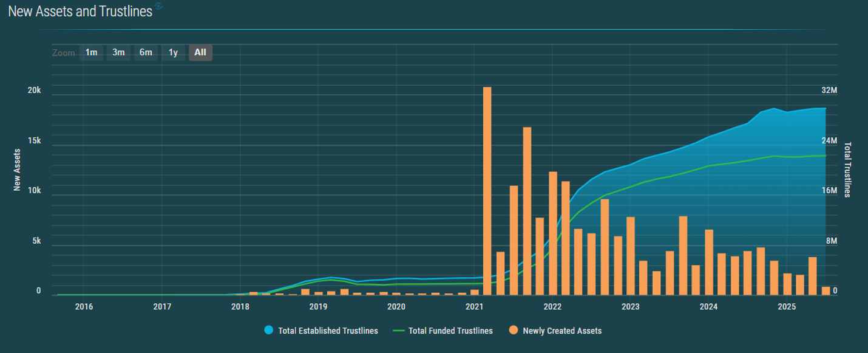Click the 20k label on the left axis

34,90
